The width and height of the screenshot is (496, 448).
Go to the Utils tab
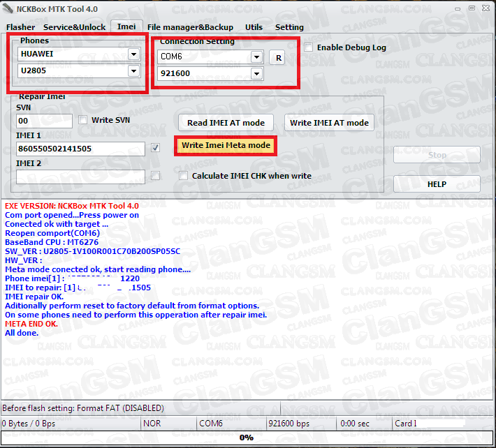(x=254, y=27)
